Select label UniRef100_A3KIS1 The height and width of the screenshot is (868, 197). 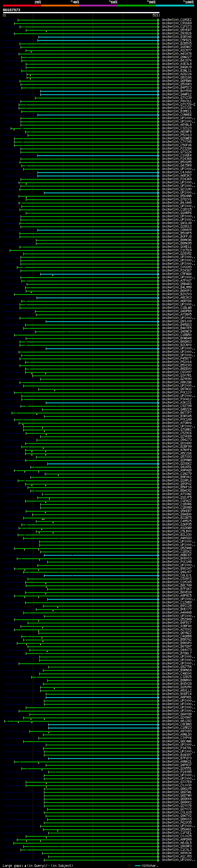tap(177, 403)
